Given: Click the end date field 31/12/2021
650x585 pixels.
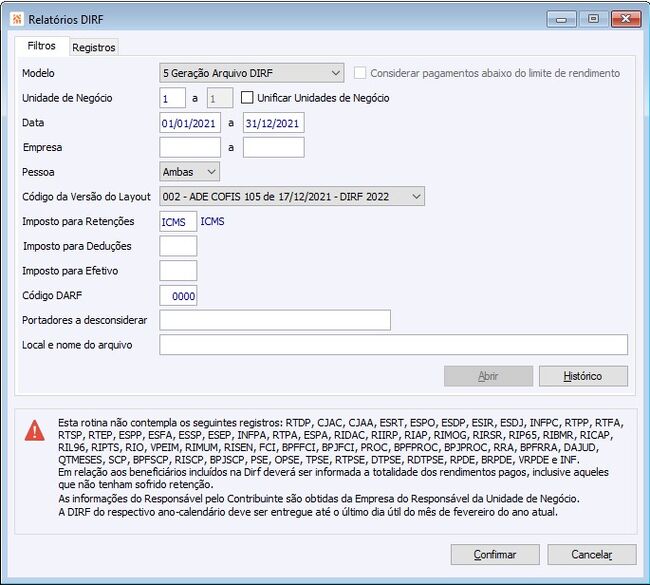Looking at the screenshot, I should pos(274,123).
